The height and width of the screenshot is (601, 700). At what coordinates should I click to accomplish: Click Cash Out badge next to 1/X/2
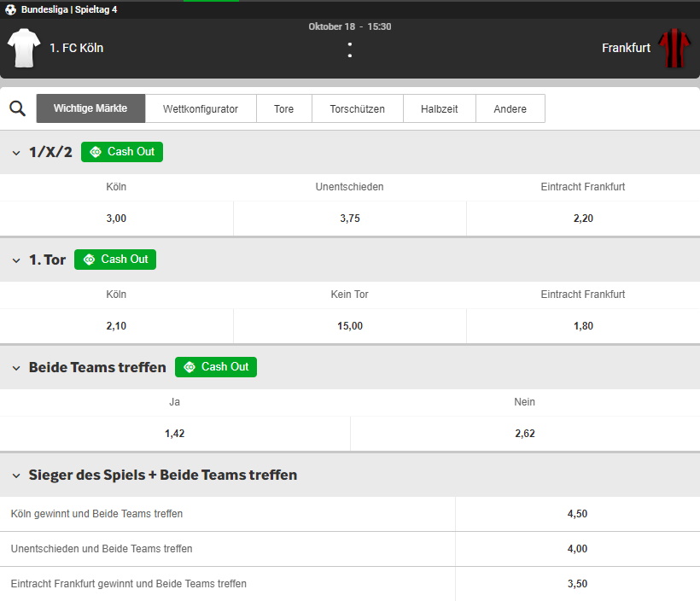(x=122, y=152)
